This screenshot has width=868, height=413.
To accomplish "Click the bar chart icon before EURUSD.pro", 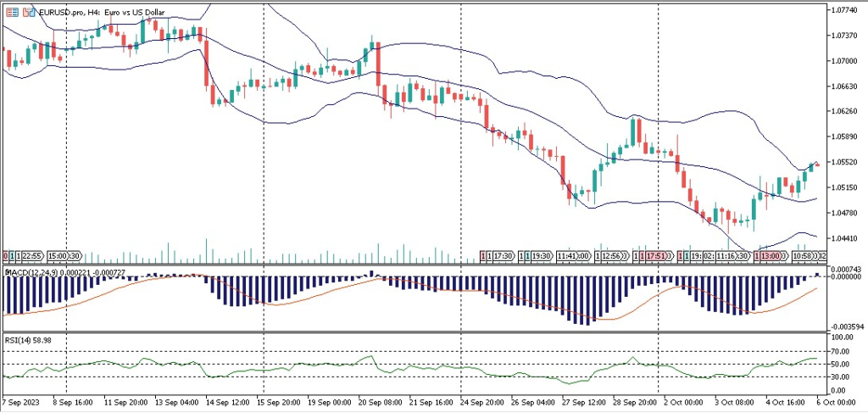I will pos(27,11).
